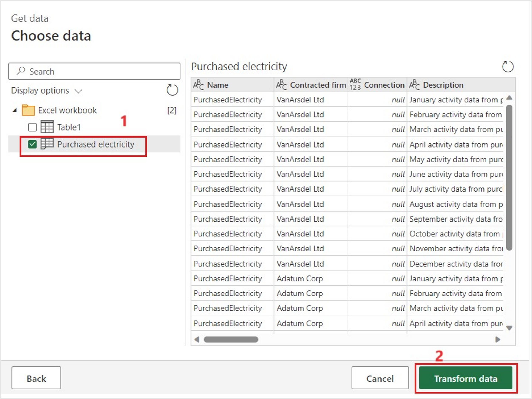Refresh the navigator list using circular arrow
Viewport: 532px width, 399px height.
(x=172, y=90)
